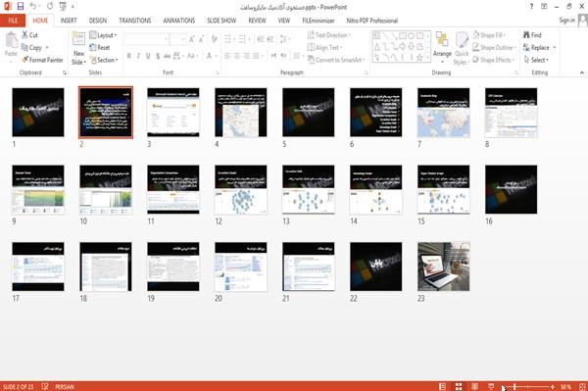Open Quick Styles gallery
Screen dimensions: 588x391
coord(462,48)
